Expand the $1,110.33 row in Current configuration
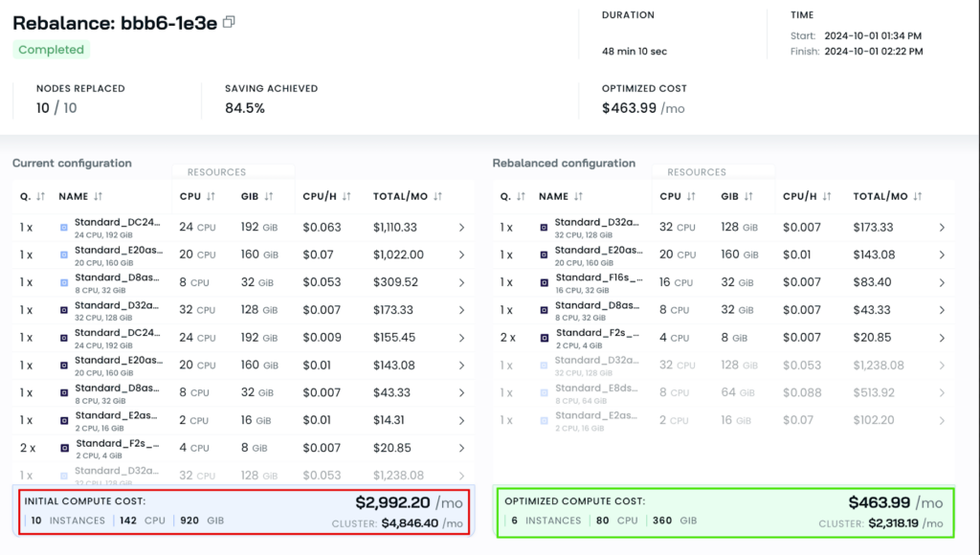Screen dimensions: 980x555 click(x=461, y=228)
